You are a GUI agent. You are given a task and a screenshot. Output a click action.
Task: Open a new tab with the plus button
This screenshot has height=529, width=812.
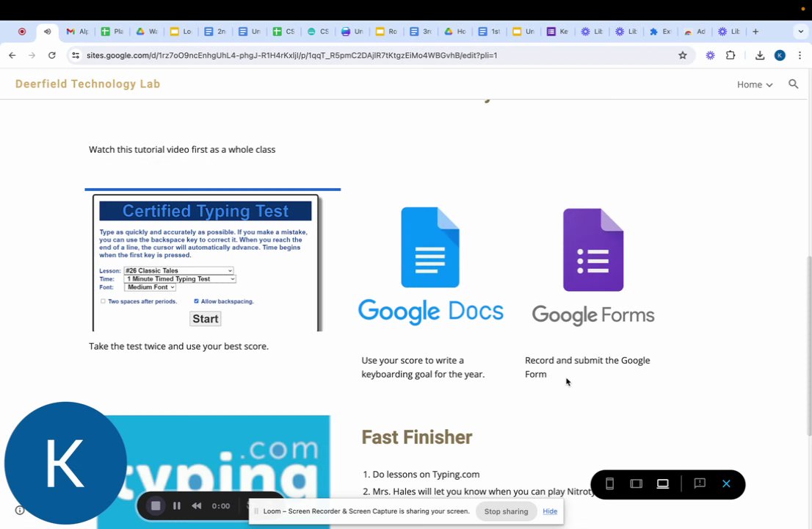pyautogui.click(x=755, y=32)
